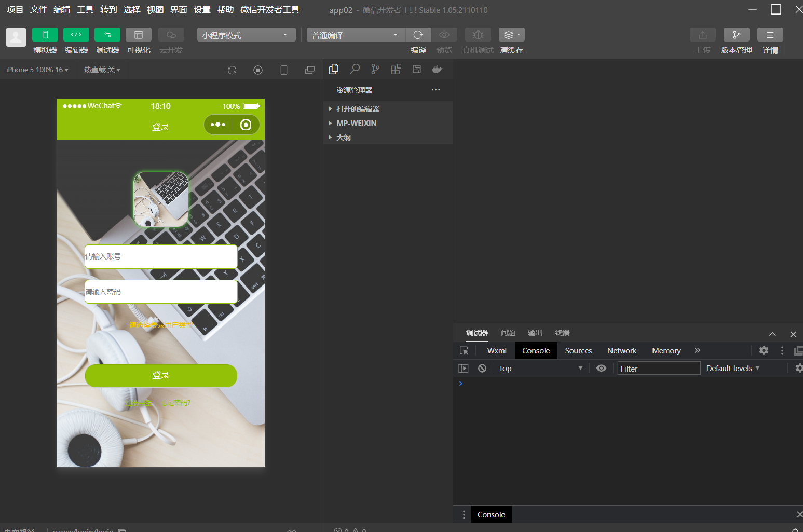Clear the console with ban icon
Viewport: 803px width, 532px height.
point(482,369)
